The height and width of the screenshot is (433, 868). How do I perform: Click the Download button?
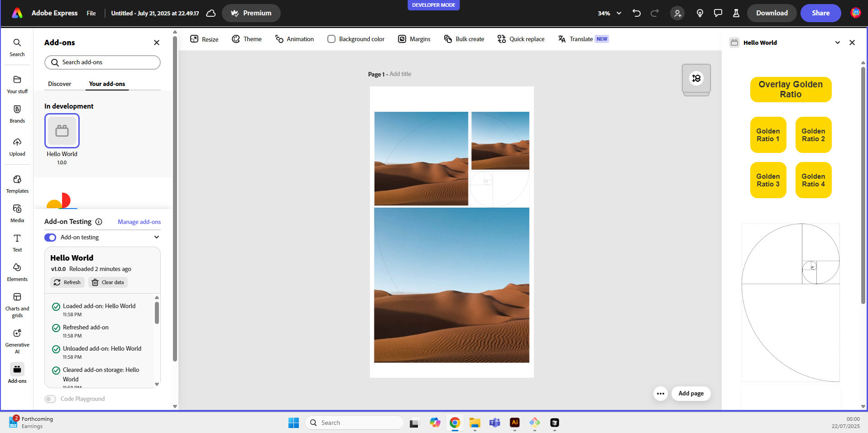(x=772, y=13)
